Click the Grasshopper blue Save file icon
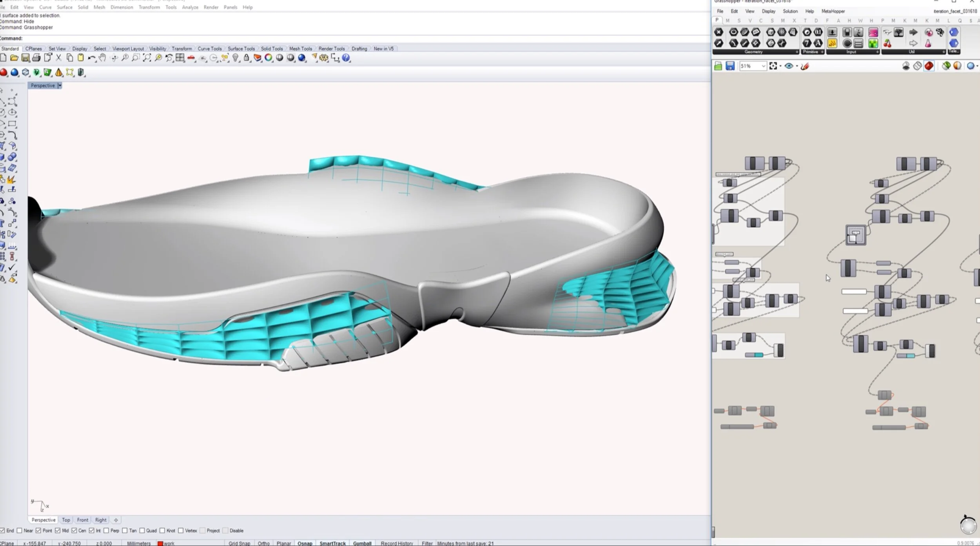 (x=730, y=66)
